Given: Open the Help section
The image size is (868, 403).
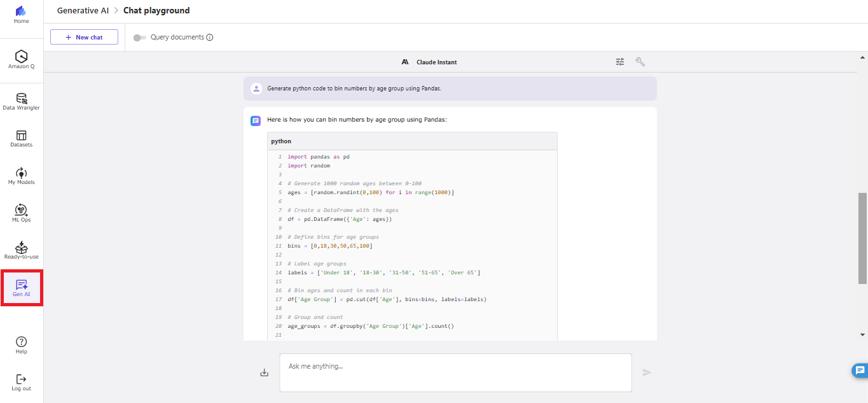Looking at the screenshot, I should [x=22, y=345].
